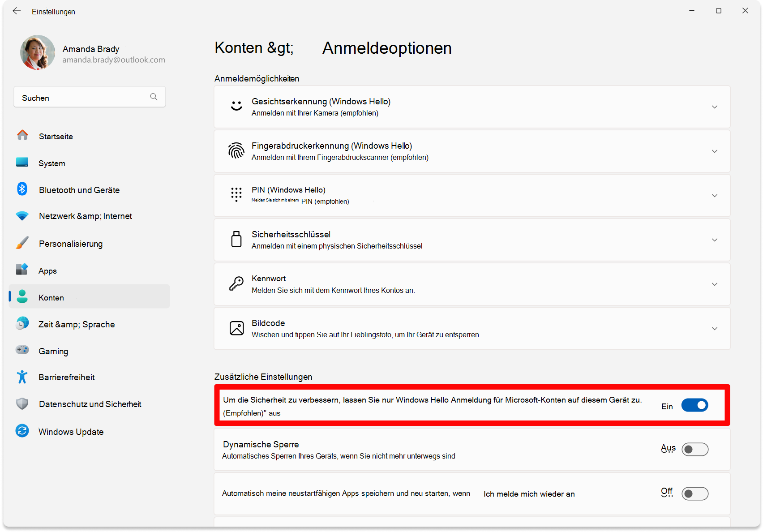
Task: Click the Barrierefreiheit accessibility icon
Action: [22, 377]
